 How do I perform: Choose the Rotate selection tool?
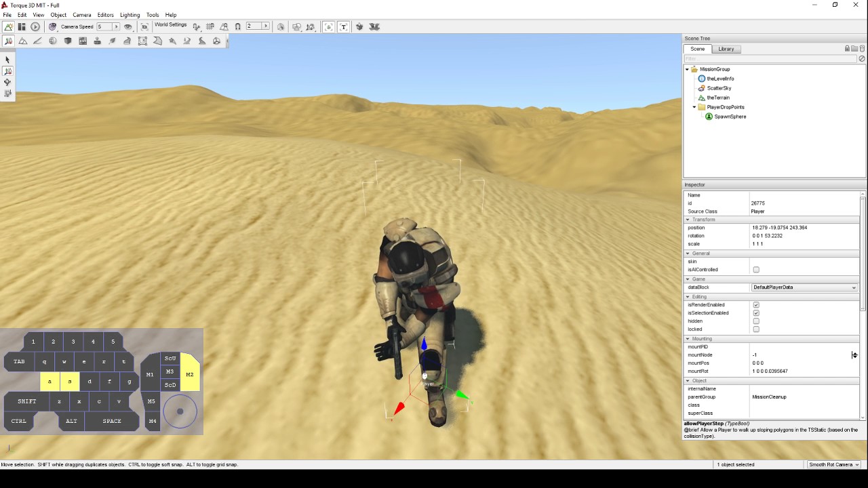pos(7,82)
